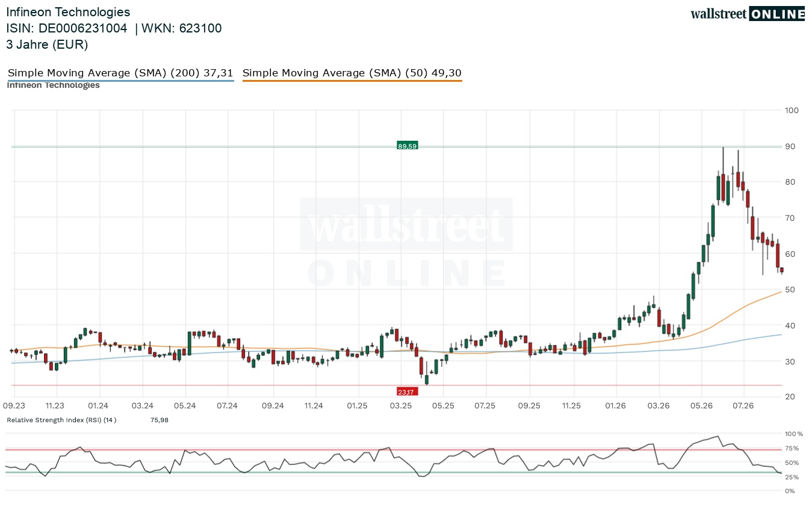This screenshot has width=812, height=507.
Task: Click the 80 price axis label
Action: tap(790, 182)
